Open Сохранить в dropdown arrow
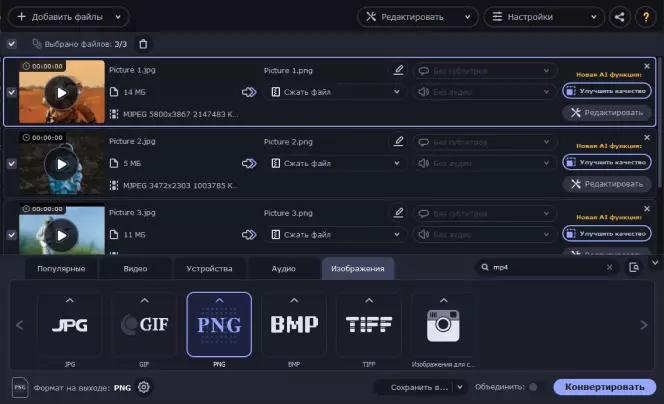 (x=460, y=387)
